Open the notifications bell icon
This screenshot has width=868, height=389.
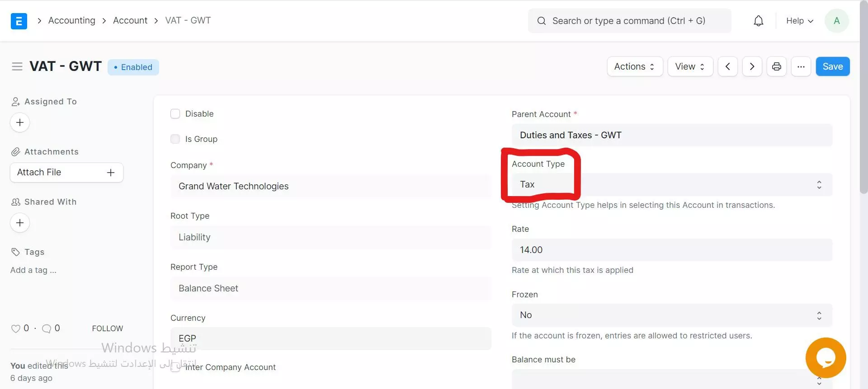(759, 21)
